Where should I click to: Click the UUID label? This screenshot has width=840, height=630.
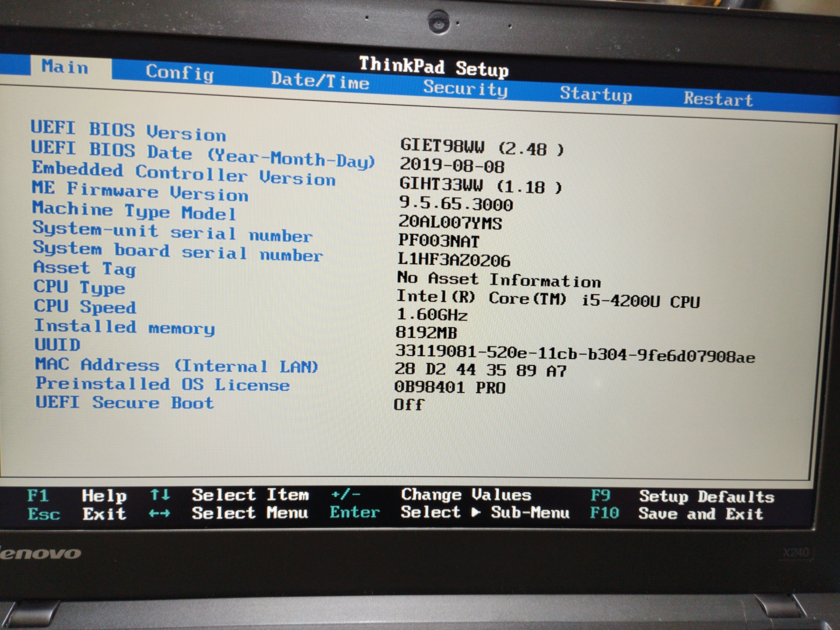[x=58, y=345]
